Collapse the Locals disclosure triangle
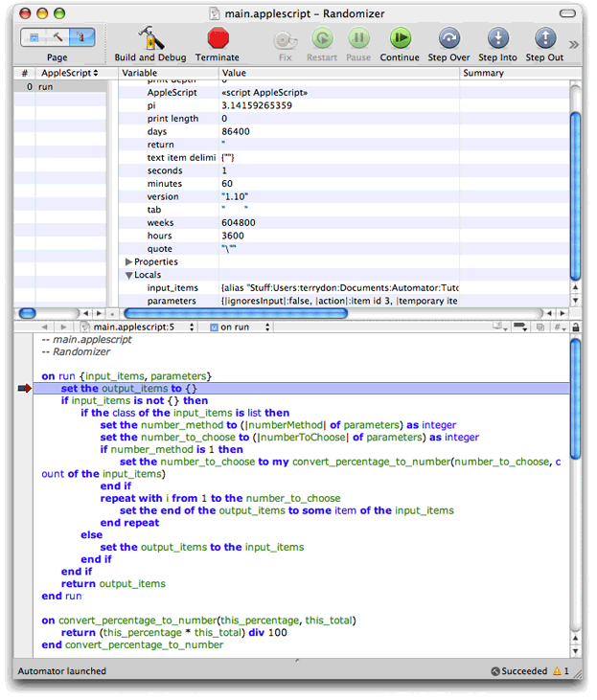The image size is (597, 700). point(129,275)
